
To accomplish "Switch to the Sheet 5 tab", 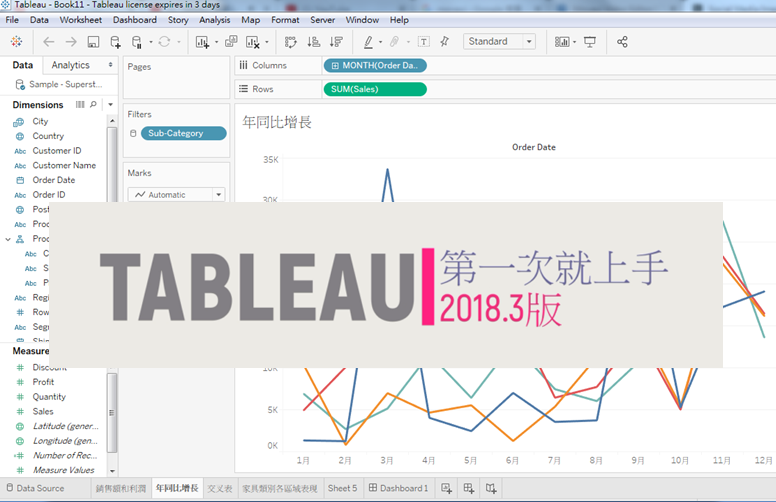I will pyautogui.click(x=342, y=488).
